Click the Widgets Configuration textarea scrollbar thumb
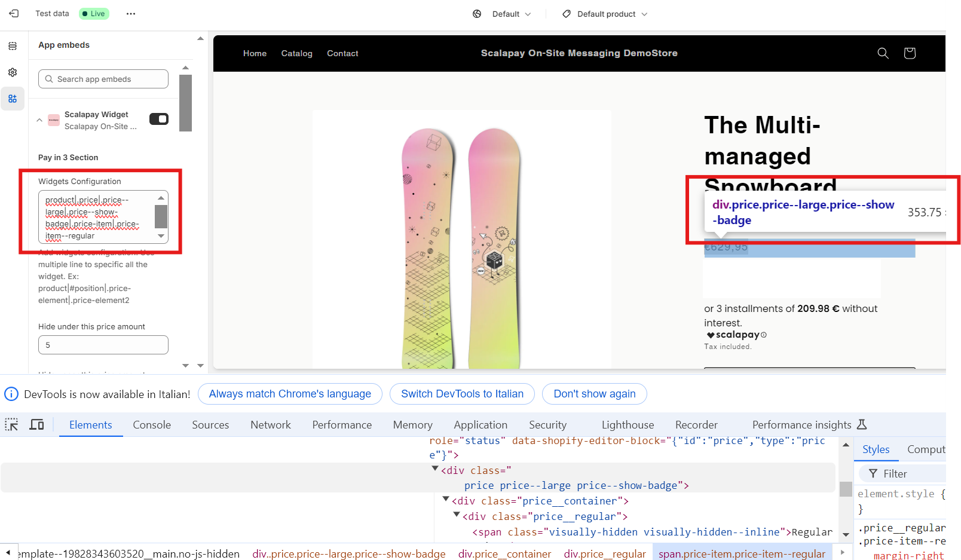The width and height of the screenshot is (961, 560). click(x=161, y=216)
